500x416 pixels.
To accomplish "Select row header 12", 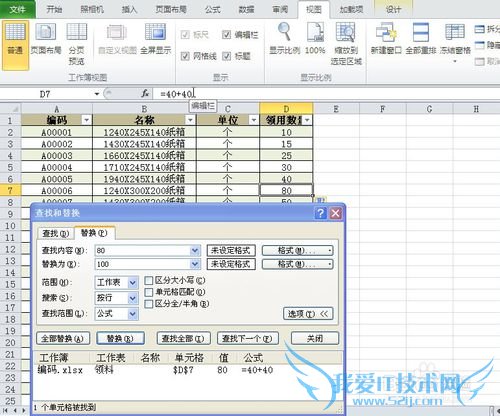I will [x=10, y=249].
